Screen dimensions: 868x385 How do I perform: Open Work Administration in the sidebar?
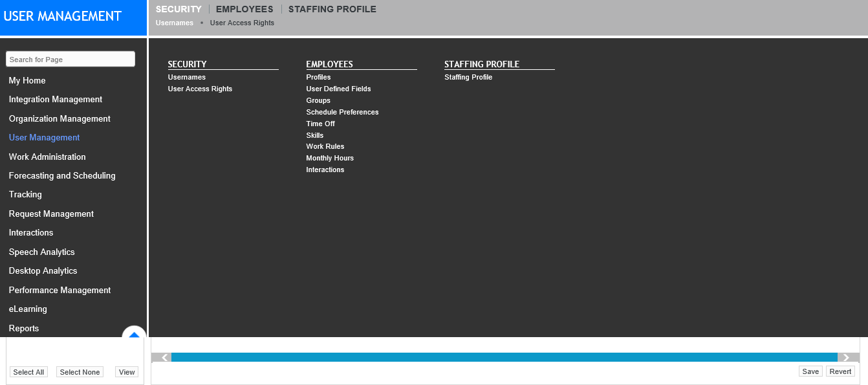click(x=47, y=157)
